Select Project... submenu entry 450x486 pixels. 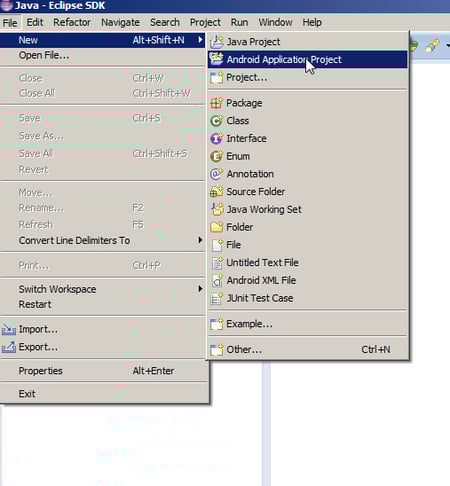coord(307,77)
